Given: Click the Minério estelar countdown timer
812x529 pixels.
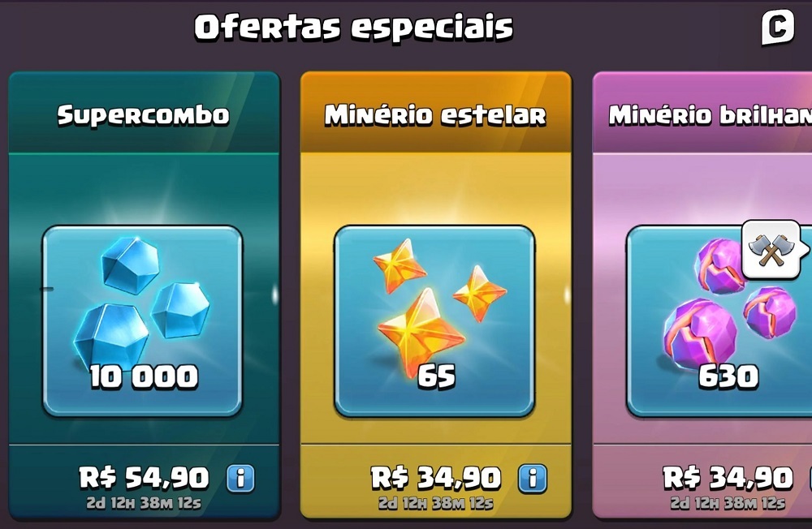Looking at the screenshot, I should pos(436,503).
